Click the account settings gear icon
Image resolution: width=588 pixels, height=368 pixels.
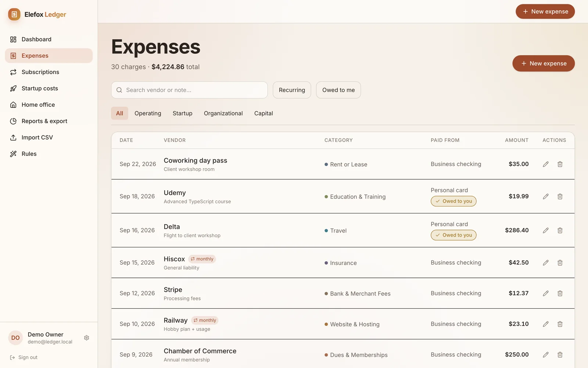pos(87,338)
